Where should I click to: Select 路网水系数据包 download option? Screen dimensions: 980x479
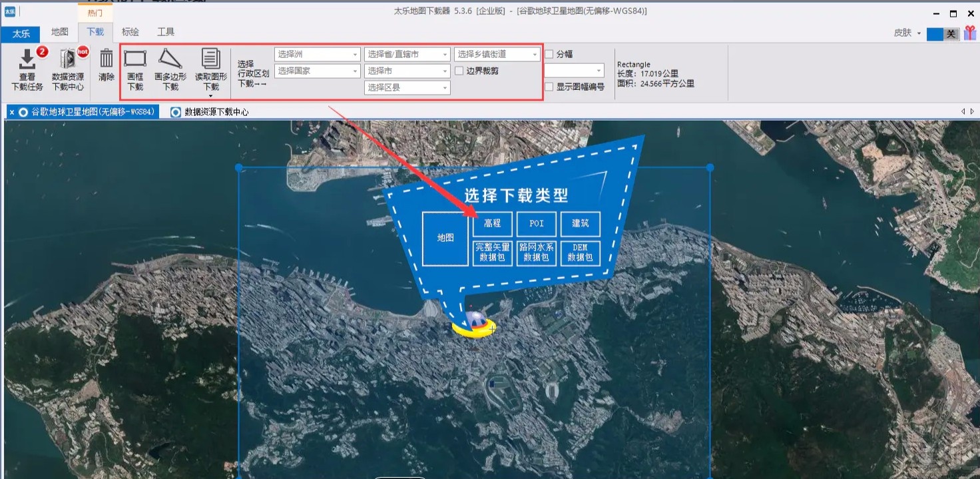[x=537, y=252]
